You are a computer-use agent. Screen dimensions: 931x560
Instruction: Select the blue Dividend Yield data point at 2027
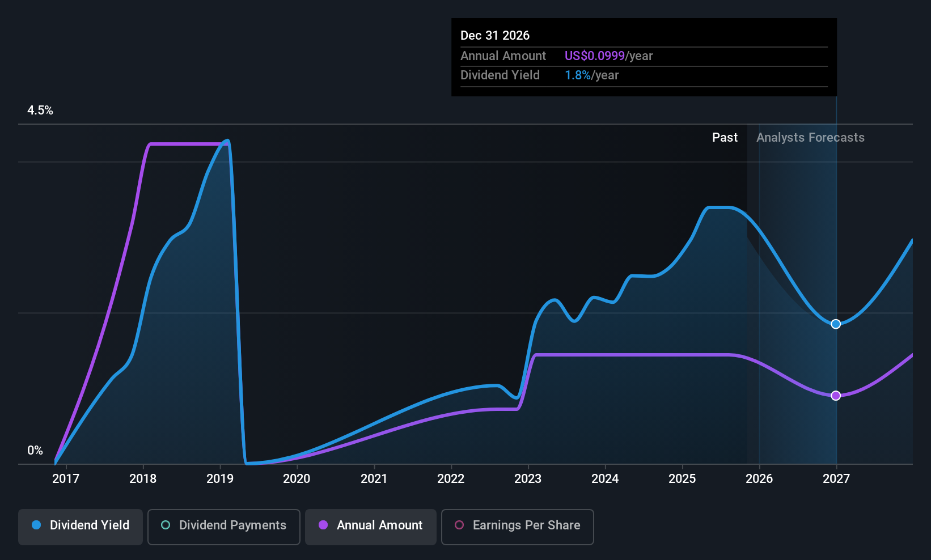point(836,324)
